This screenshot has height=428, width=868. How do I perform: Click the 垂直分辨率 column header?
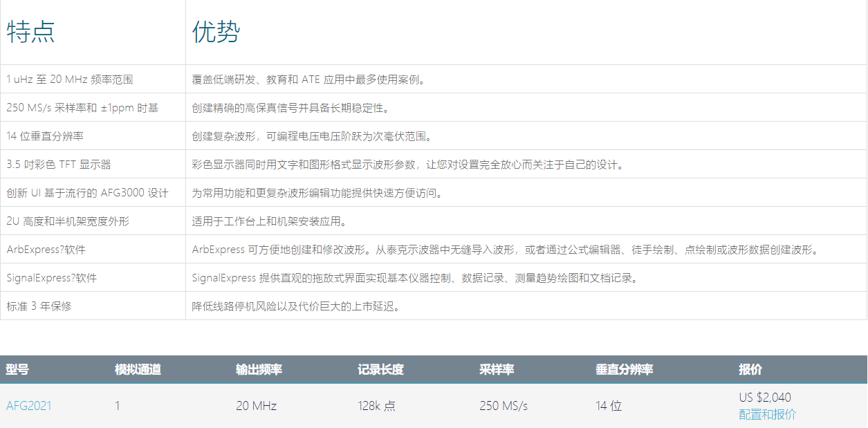click(x=624, y=369)
